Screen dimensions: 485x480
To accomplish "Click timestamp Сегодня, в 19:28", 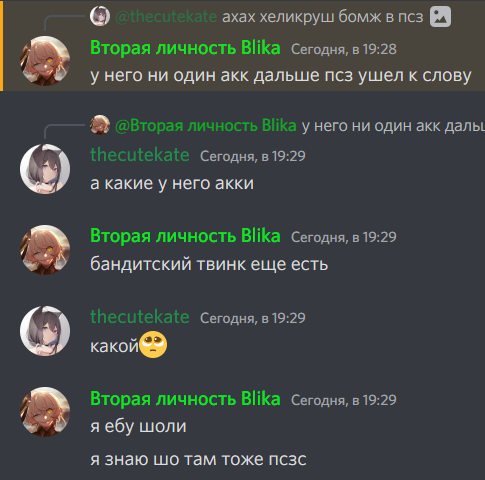I will point(344,49).
